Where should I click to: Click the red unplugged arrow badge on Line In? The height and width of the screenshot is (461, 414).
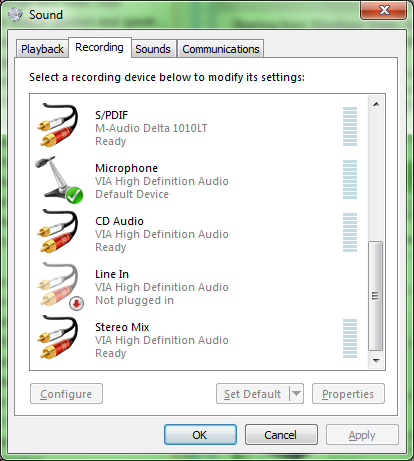click(x=77, y=303)
